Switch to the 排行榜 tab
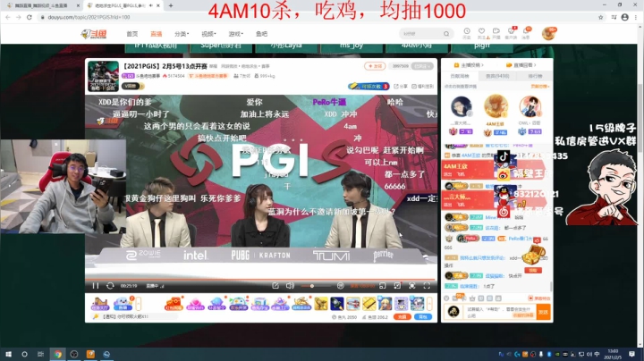 tap(535, 76)
